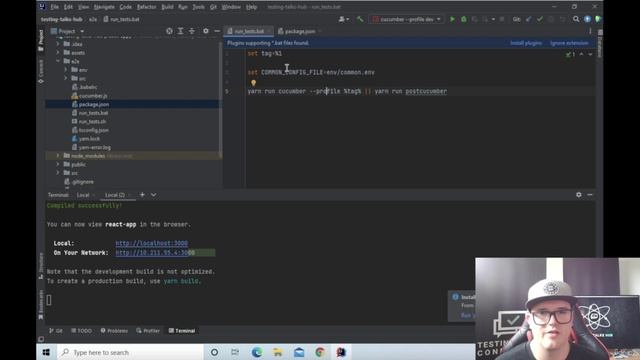Open the http://localhost:3000 link in terminal

pyautogui.click(x=151, y=243)
